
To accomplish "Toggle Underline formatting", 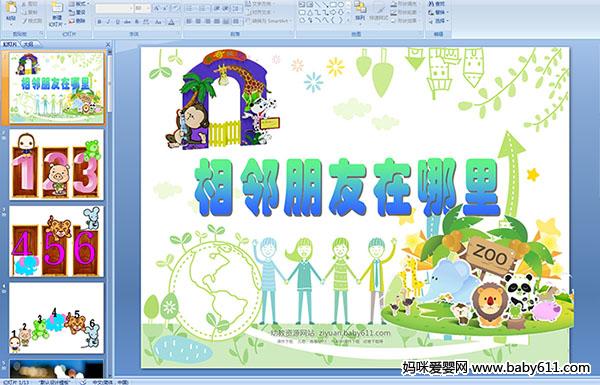I will (118, 22).
